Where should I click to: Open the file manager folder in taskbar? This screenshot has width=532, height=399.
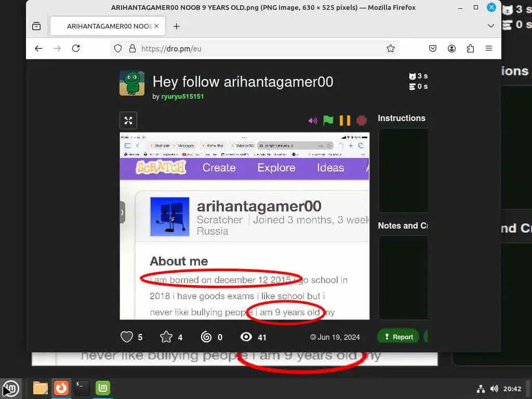point(41,388)
